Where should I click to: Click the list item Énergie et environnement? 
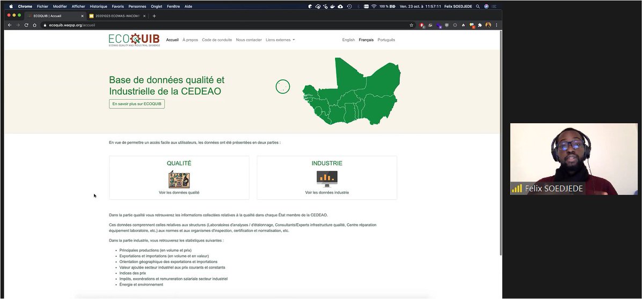[x=141, y=285]
